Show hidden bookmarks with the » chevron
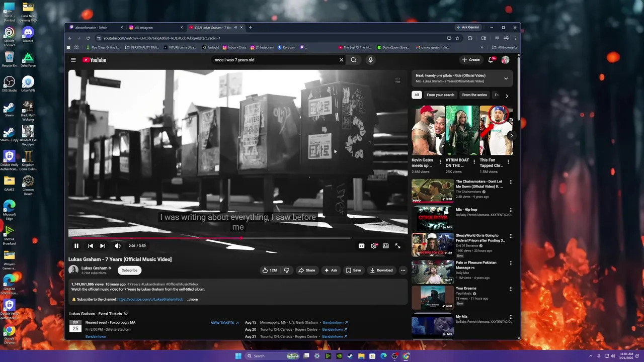644x362 pixels. tap(482, 48)
